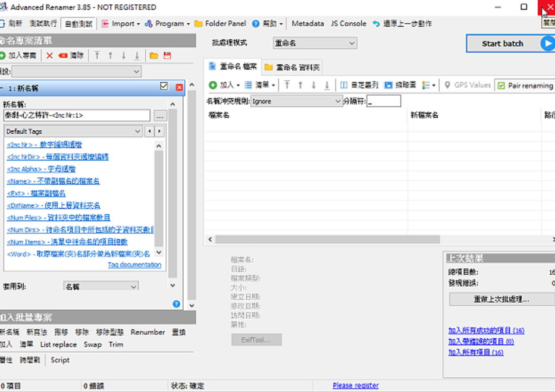The height and width of the screenshot is (392, 555).
Task: Undo the previous batch with 還原上一步動作
Action: tap(402, 24)
